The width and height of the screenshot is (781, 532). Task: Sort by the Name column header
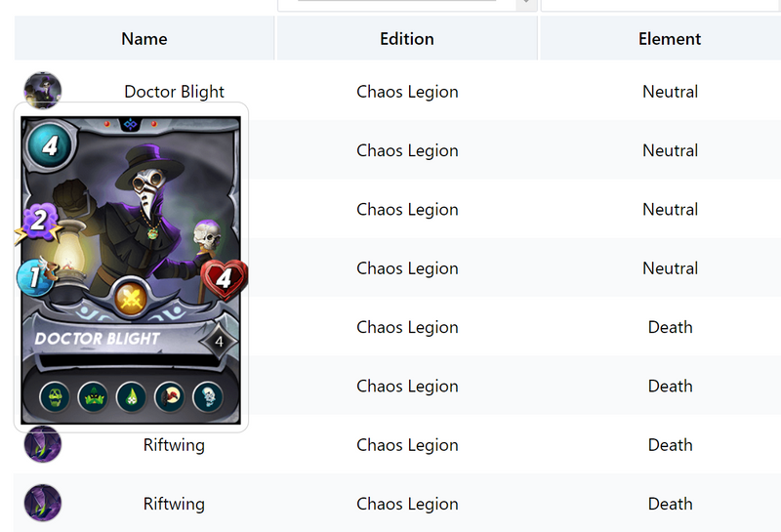tap(144, 39)
